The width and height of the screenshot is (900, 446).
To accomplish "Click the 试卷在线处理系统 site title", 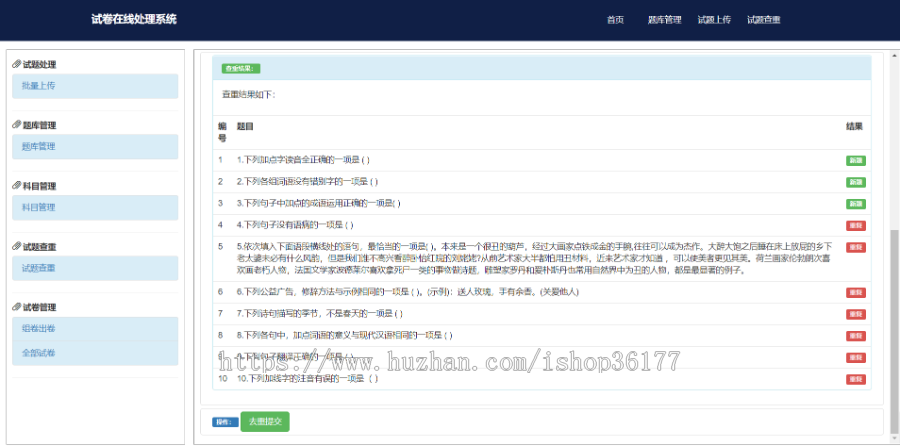I will coord(134,20).
